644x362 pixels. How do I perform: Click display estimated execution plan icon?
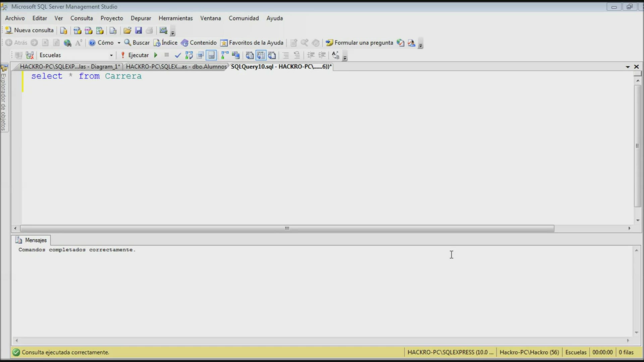[189, 55]
